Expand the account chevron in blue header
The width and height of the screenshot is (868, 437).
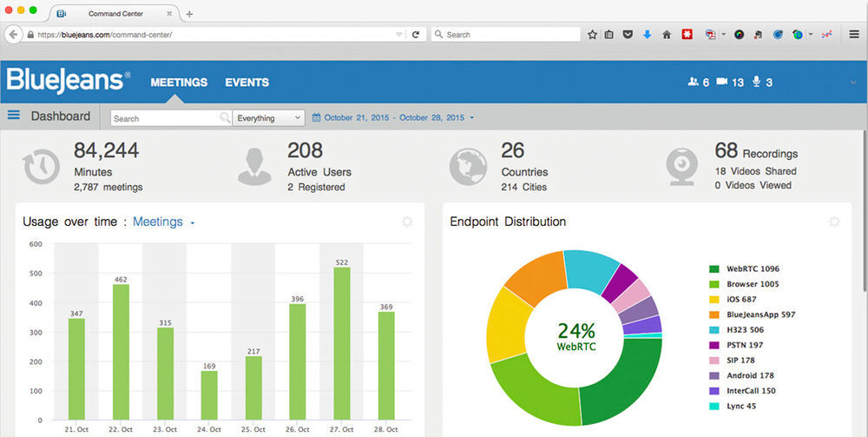click(x=852, y=83)
